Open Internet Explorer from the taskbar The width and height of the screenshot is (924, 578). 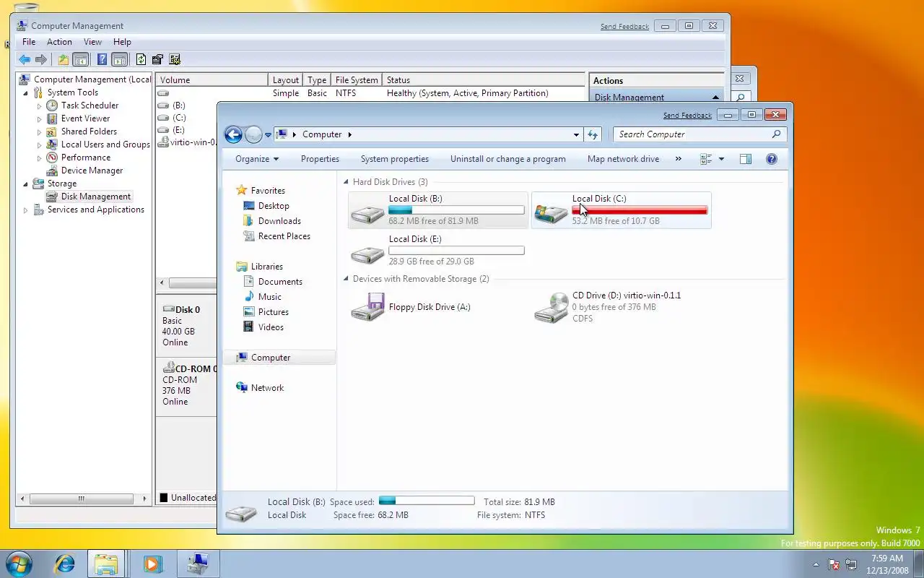pos(65,564)
